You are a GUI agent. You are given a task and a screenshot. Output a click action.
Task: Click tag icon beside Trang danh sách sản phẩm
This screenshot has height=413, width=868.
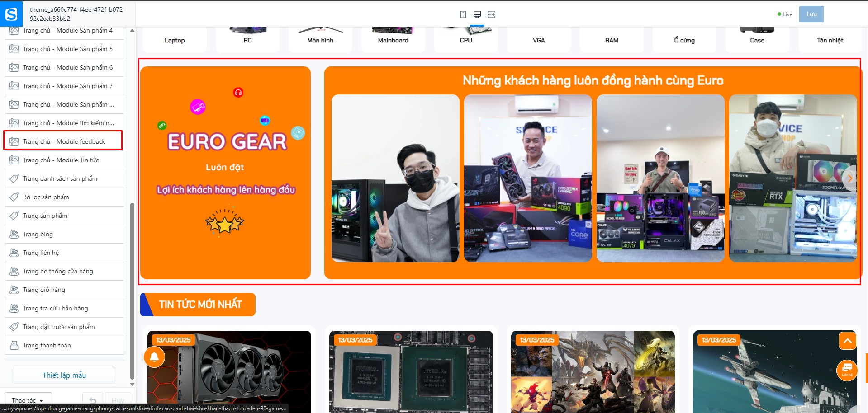14,178
